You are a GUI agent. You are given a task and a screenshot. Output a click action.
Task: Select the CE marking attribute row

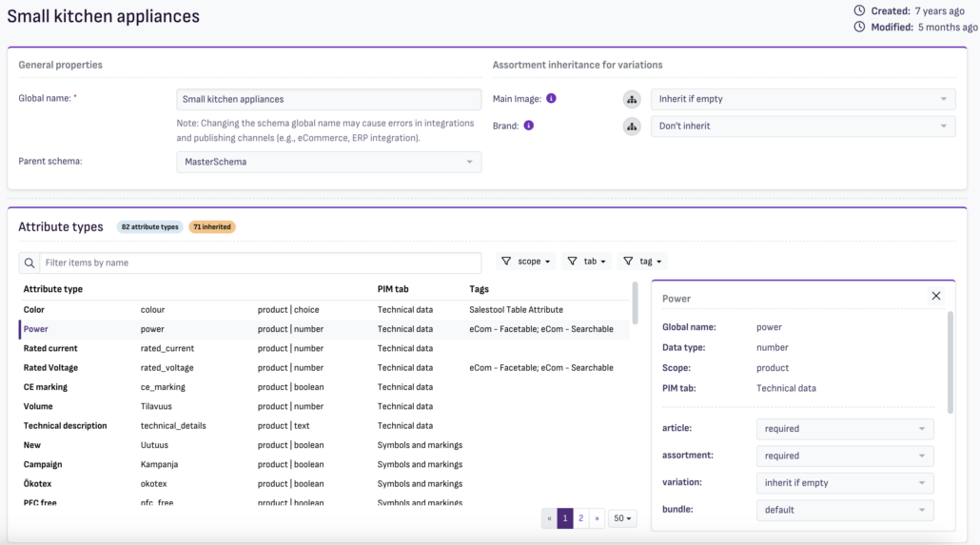tap(324, 387)
